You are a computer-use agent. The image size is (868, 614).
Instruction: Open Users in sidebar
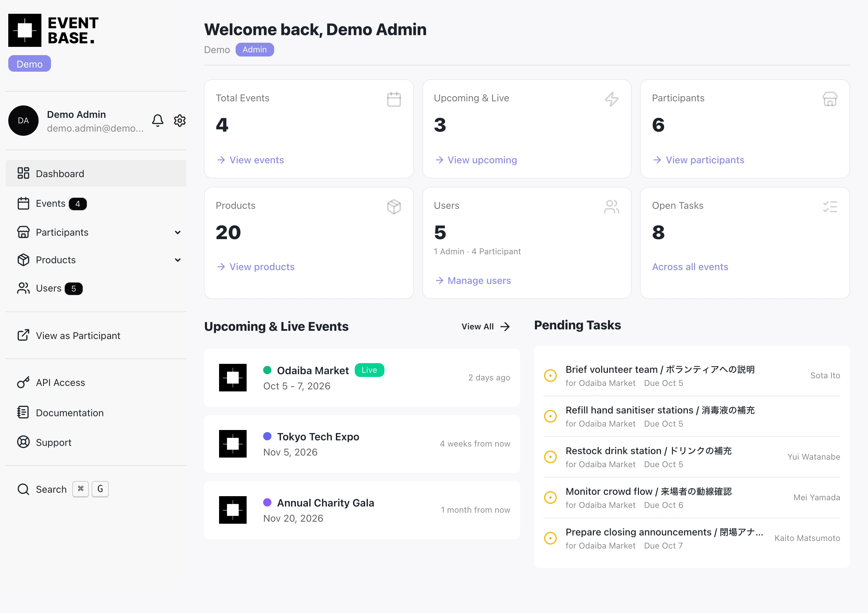pos(96,288)
